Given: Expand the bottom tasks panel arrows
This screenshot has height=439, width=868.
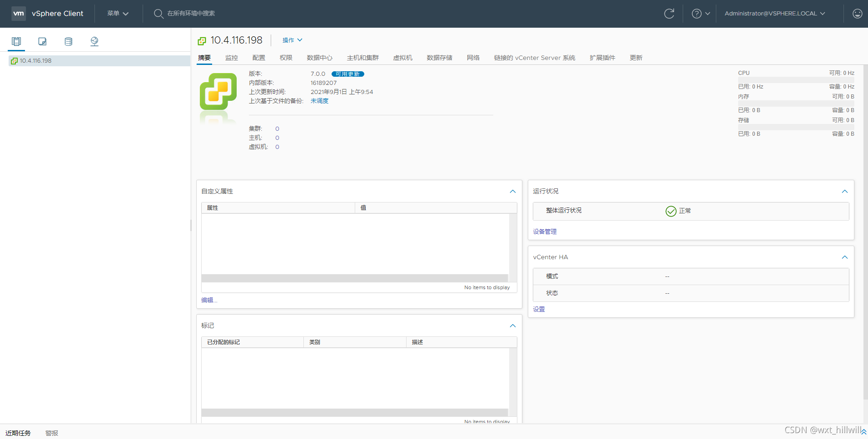Looking at the screenshot, I should (864, 432).
